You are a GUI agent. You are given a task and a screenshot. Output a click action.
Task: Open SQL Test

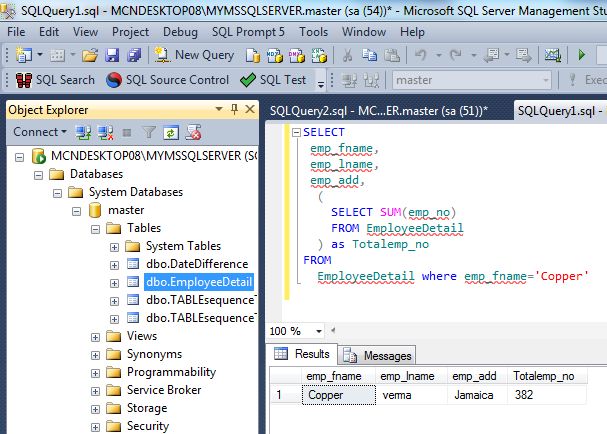coord(273,80)
